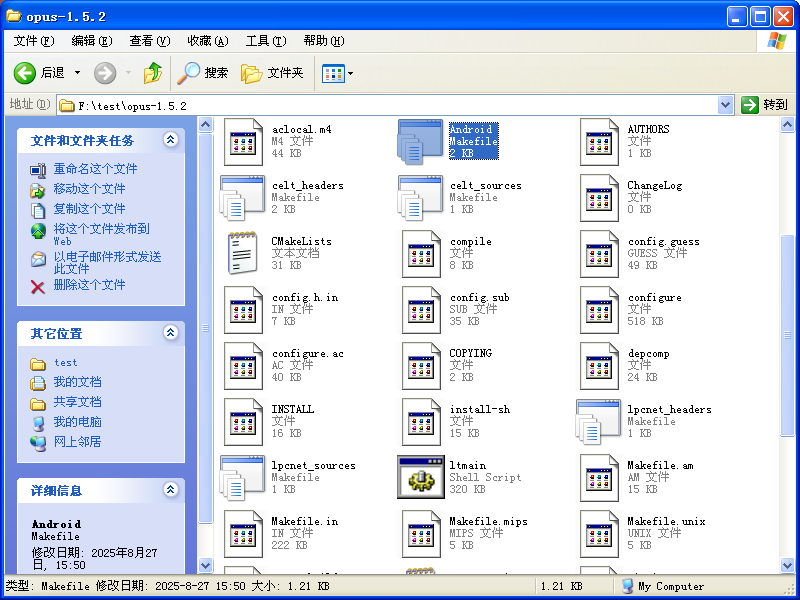800x600 pixels.
Task: Select the configure file icon
Action: 599,310
